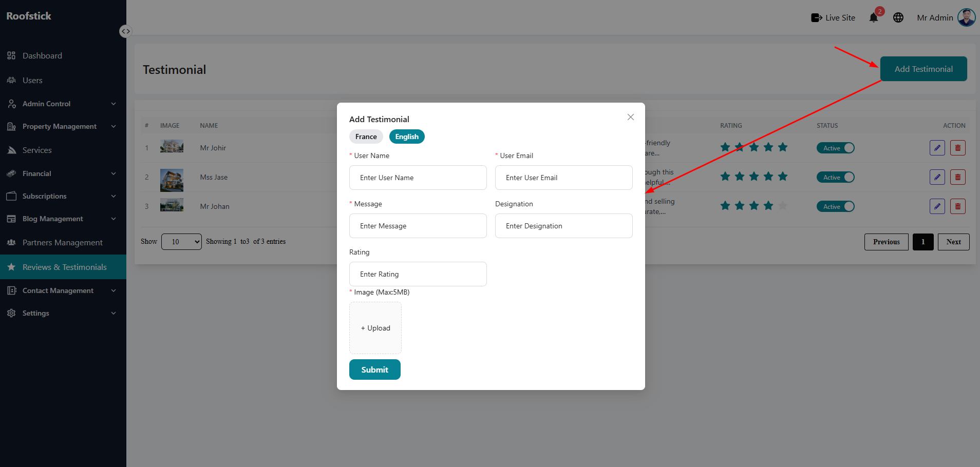Switch to the English language tab
The width and height of the screenshot is (980, 467).
coord(407,137)
